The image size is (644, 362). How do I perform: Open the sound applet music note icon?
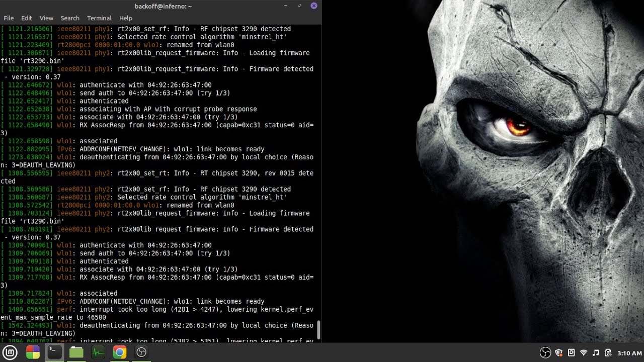(596, 353)
